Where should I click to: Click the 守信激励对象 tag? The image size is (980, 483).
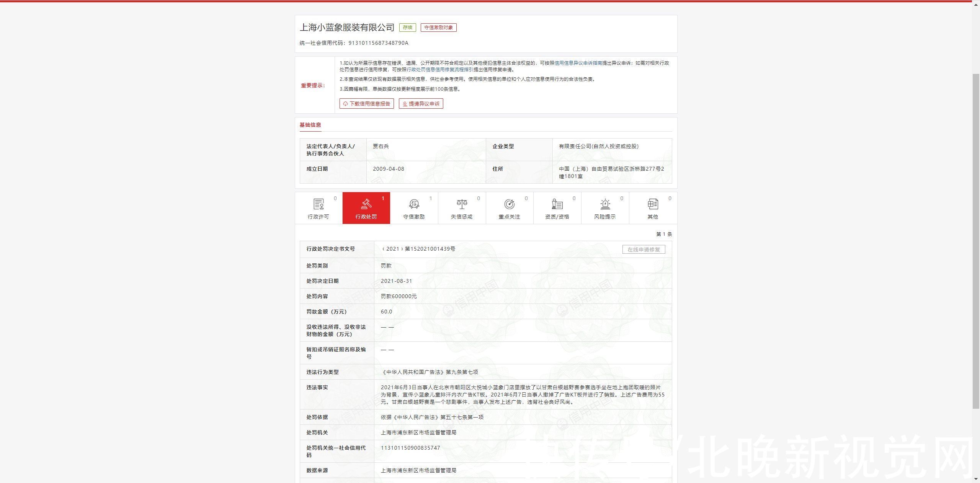click(439, 28)
